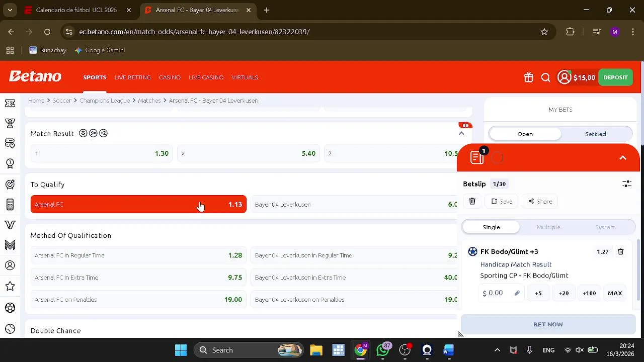Image resolution: width=644 pixels, height=362 pixels.
Task: Open the target bullseye sidebar icon
Action: point(10,184)
